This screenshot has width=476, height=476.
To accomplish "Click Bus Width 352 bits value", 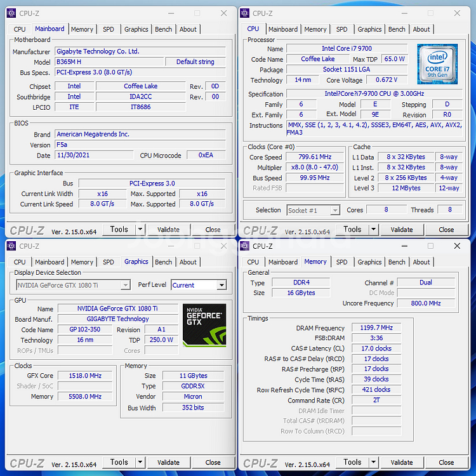I will [x=193, y=407].
